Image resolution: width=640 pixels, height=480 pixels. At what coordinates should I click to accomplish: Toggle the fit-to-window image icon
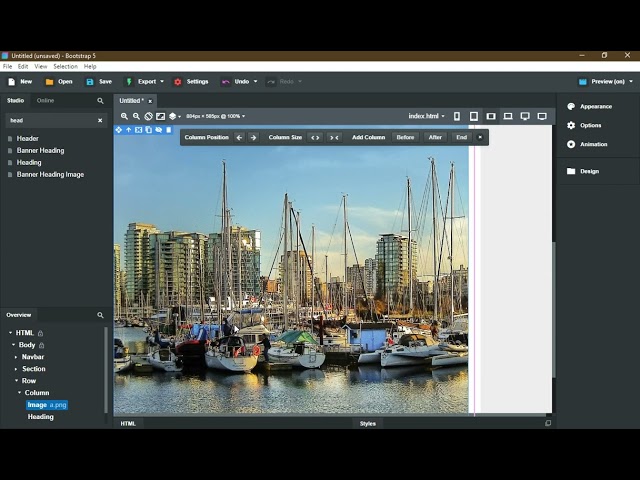160,116
